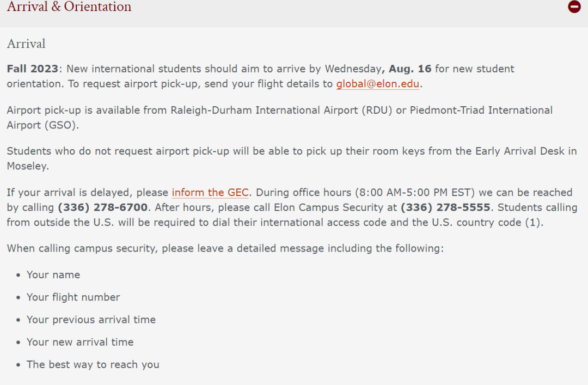
Task: Select the Your new arrival time bullet
Action: [80, 342]
